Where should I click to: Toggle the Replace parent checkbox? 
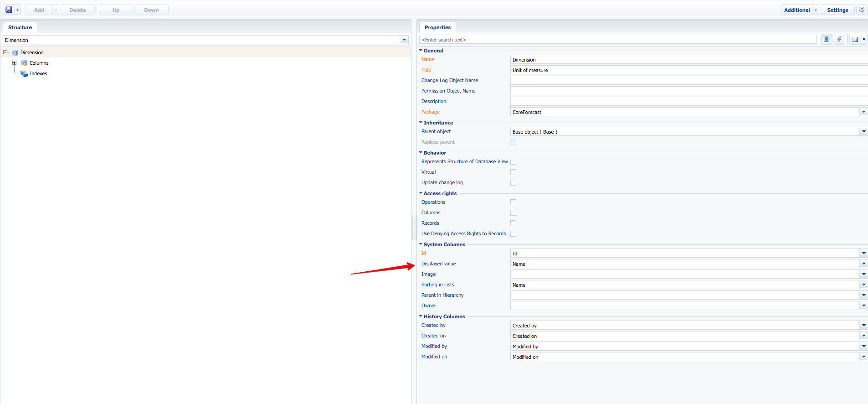tap(514, 142)
